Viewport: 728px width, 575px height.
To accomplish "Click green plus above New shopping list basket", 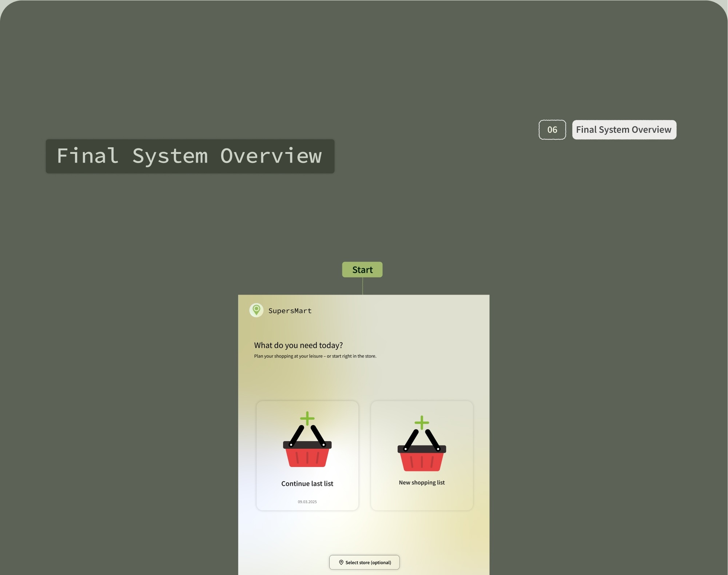I will click(422, 423).
